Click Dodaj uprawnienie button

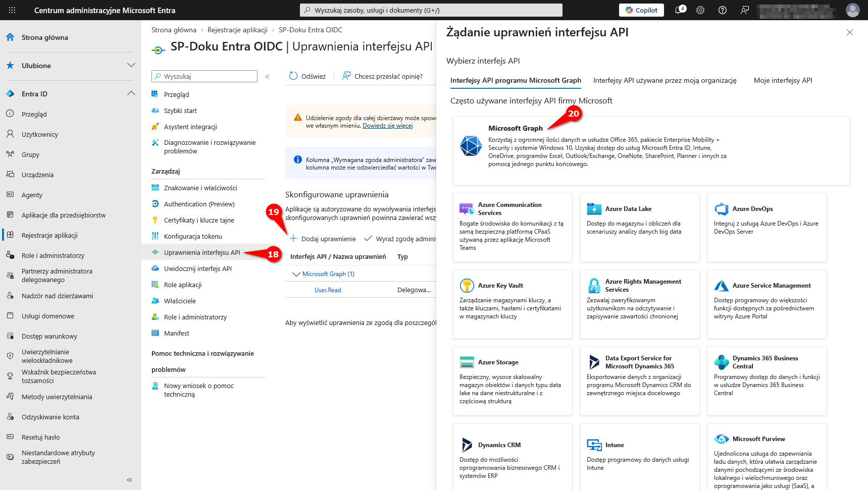point(323,239)
